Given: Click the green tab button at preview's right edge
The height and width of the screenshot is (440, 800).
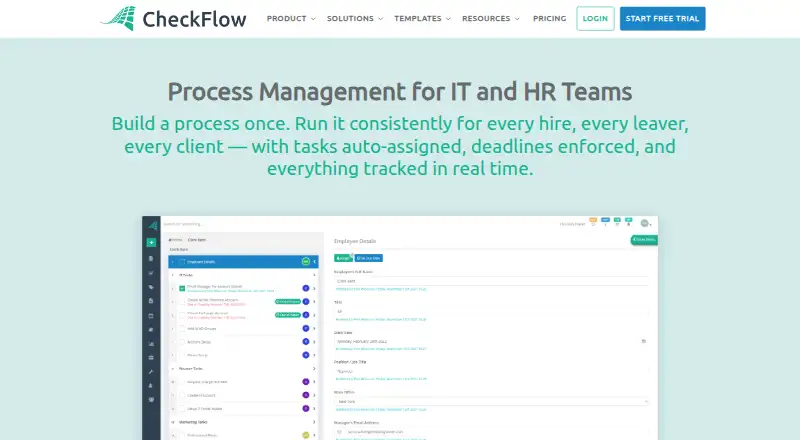Looking at the screenshot, I should [644, 239].
